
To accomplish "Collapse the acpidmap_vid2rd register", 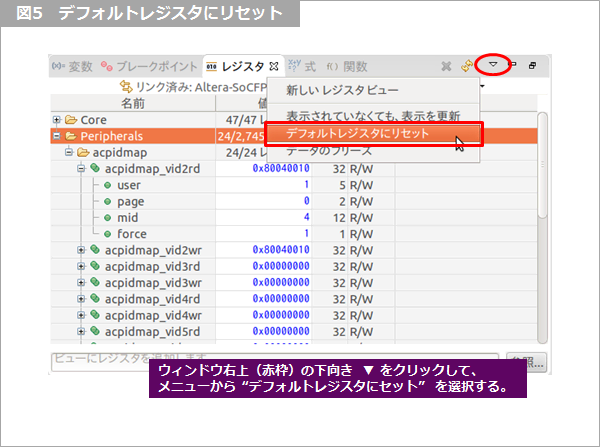I will tap(82, 169).
